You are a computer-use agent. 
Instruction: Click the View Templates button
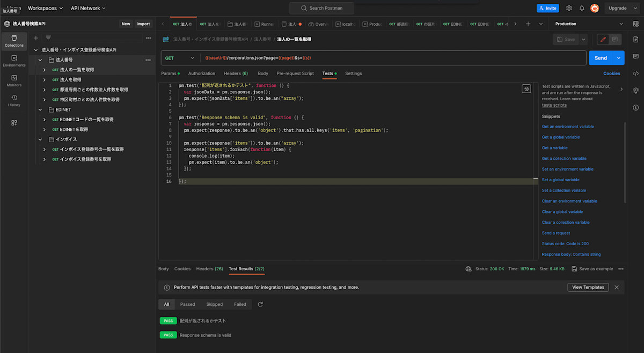coord(588,287)
